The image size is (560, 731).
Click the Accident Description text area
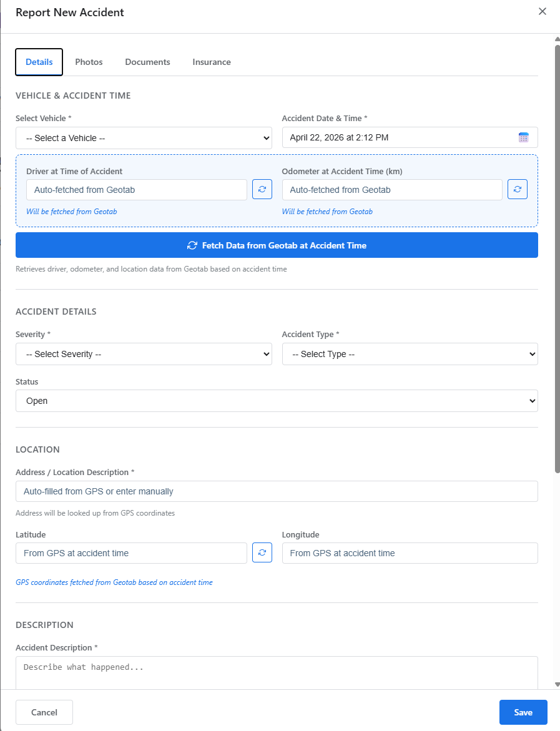point(277,673)
